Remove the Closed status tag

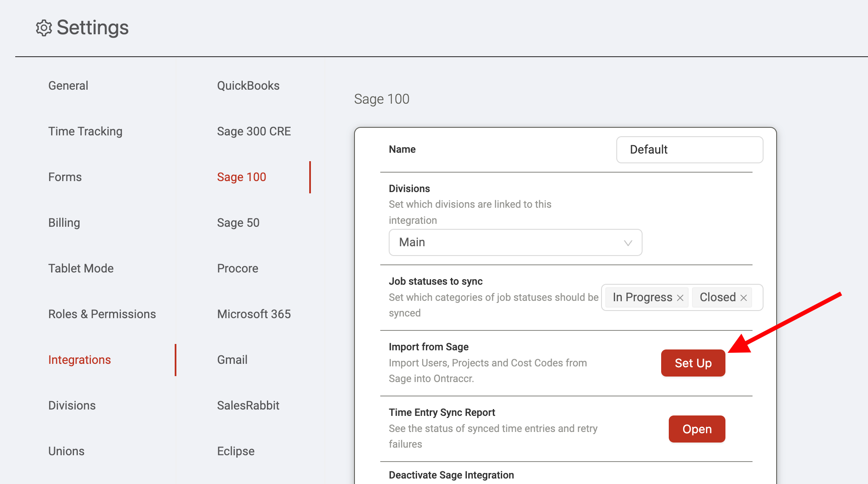[x=744, y=298]
